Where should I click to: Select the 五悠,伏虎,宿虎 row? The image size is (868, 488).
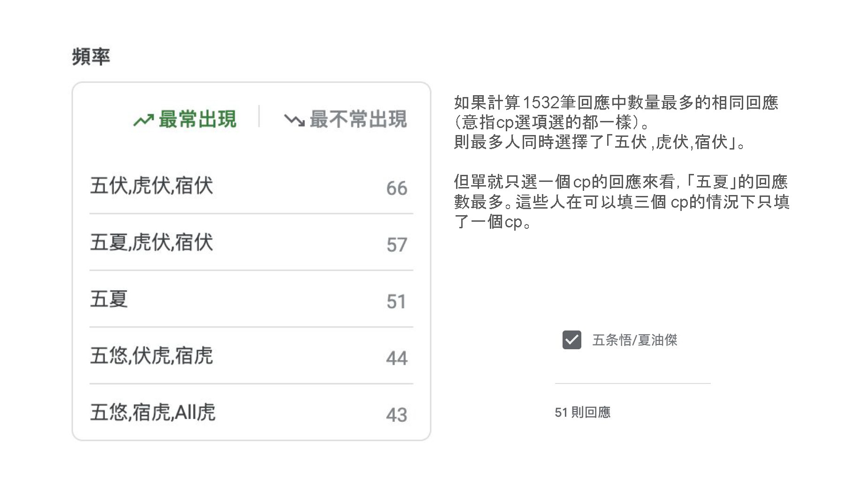pos(251,356)
